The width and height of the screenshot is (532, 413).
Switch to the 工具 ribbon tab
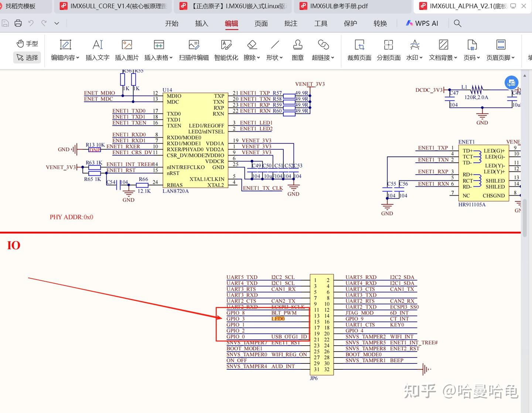pyautogui.click(x=321, y=23)
